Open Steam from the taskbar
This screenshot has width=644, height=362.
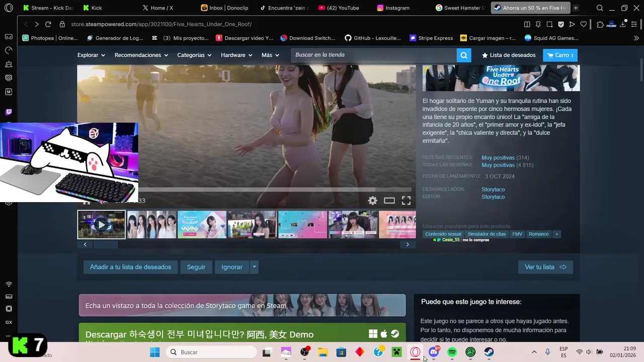[x=489, y=352]
